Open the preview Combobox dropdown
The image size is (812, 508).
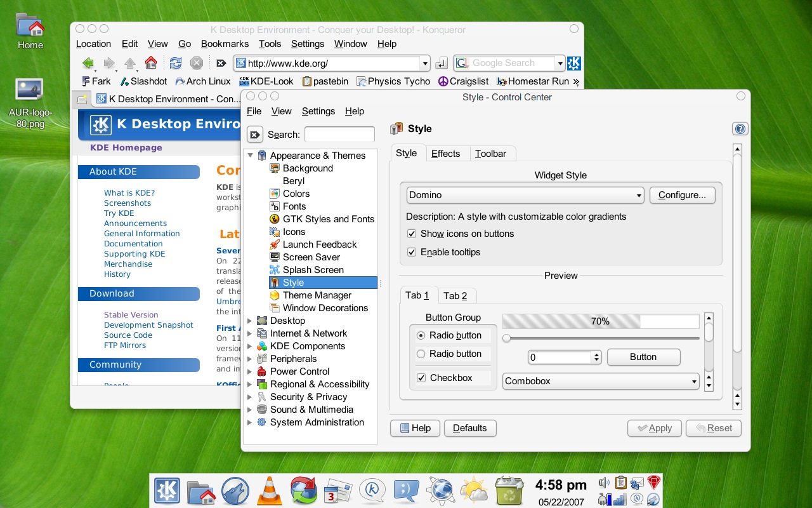coord(601,381)
